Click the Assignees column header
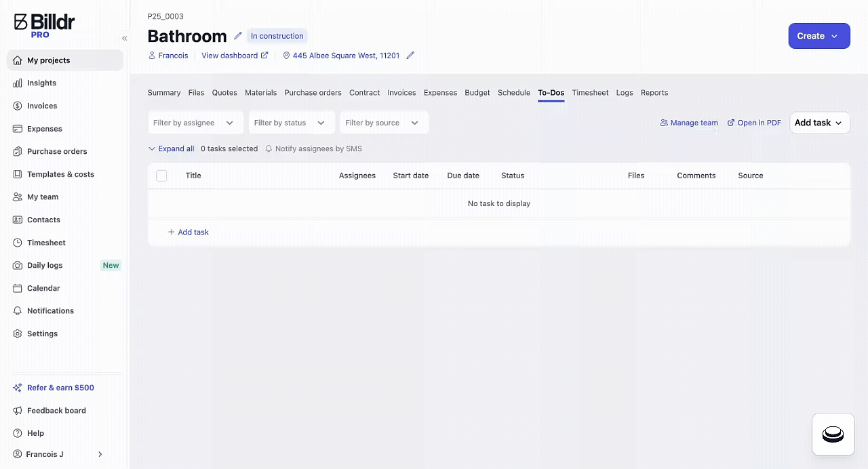This screenshot has height=469, width=868. point(357,176)
